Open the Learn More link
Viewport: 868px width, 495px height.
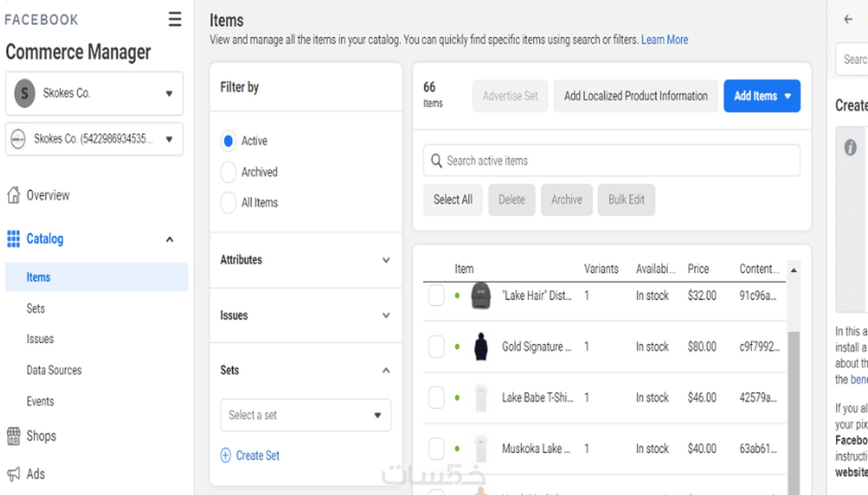664,40
